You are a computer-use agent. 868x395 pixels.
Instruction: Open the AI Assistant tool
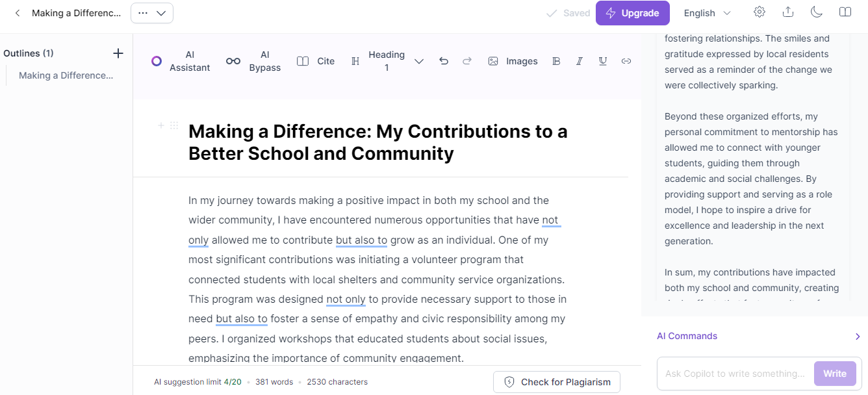[x=181, y=61]
